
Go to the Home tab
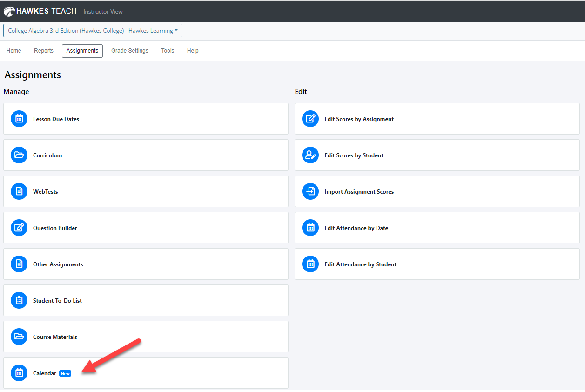pos(13,51)
